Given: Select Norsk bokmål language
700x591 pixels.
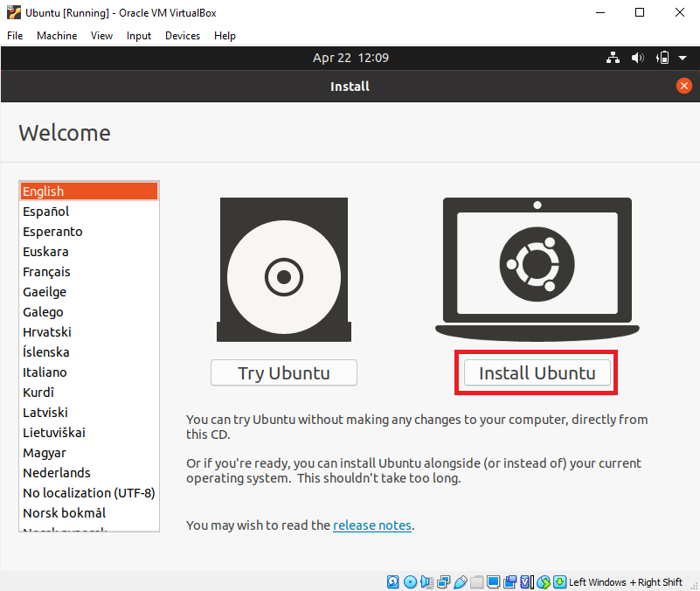Looking at the screenshot, I should (89, 513).
